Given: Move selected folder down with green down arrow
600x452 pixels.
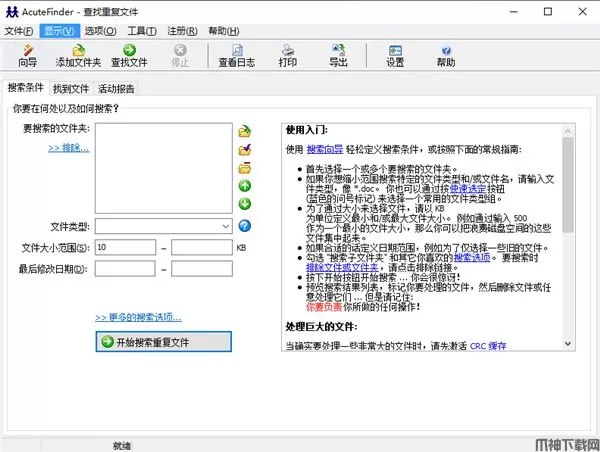Looking at the screenshot, I should pos(245,204).
